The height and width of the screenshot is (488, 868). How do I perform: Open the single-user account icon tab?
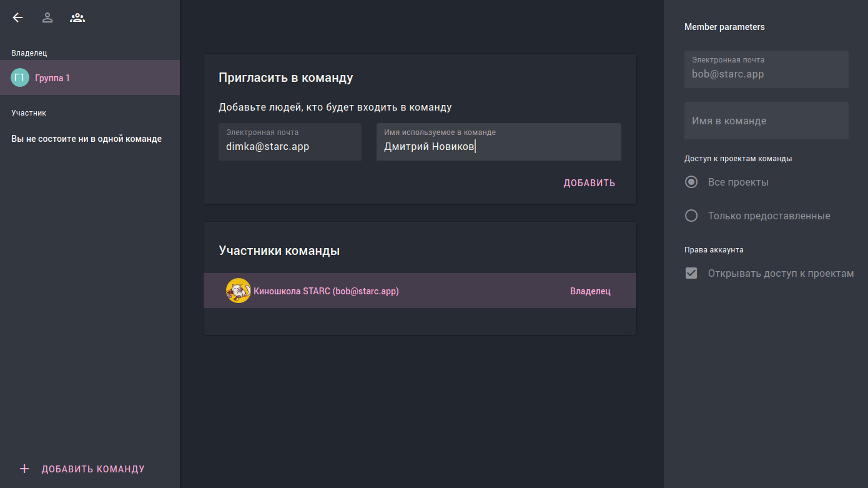pos(47,17)
